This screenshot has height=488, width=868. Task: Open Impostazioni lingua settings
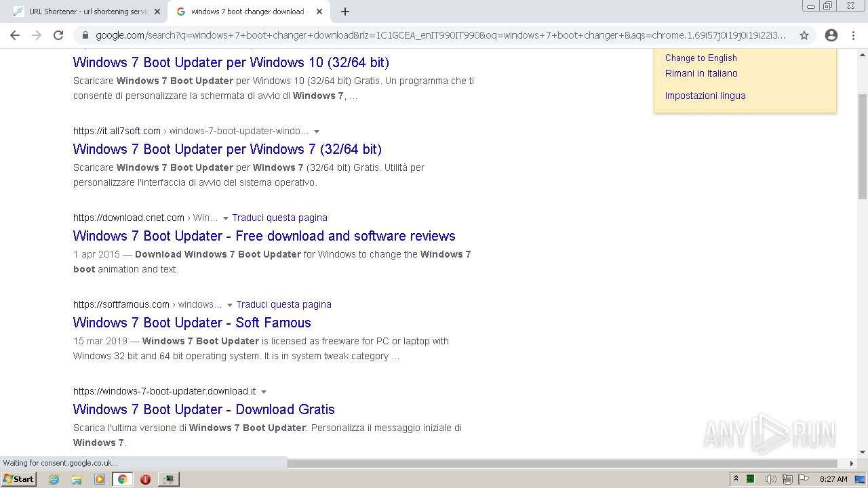705,96
